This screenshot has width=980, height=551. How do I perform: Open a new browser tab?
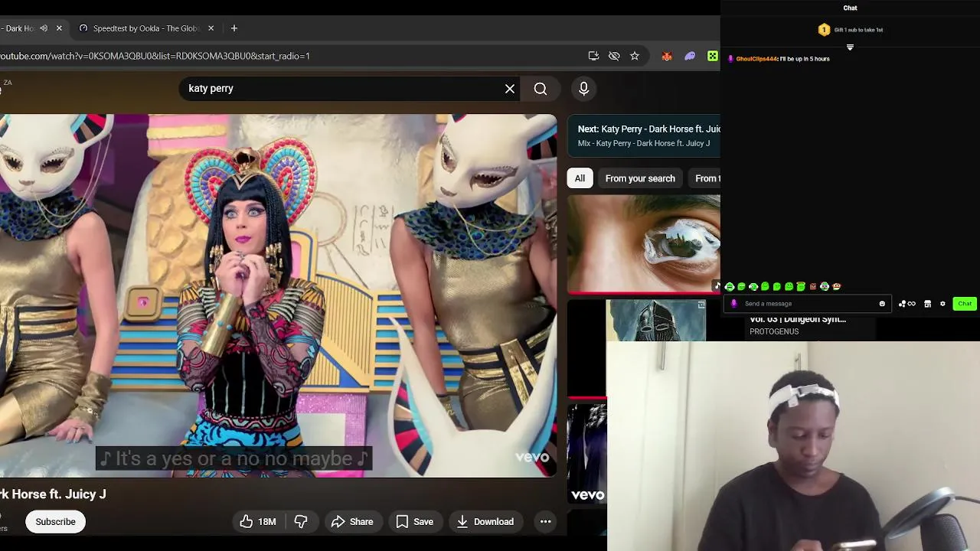click(234, 28)
